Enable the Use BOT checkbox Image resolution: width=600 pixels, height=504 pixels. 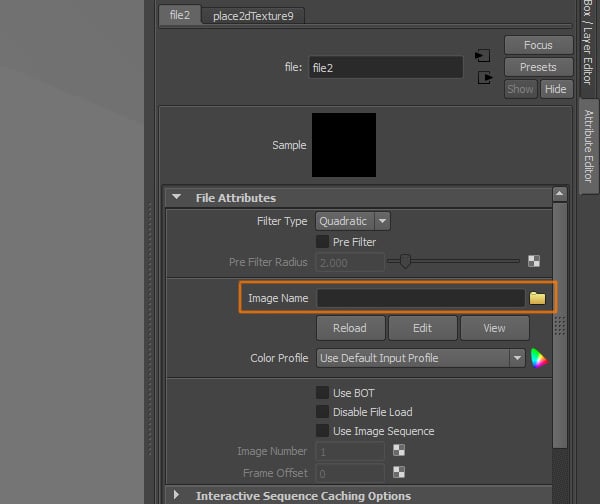(x=322, y=393)
